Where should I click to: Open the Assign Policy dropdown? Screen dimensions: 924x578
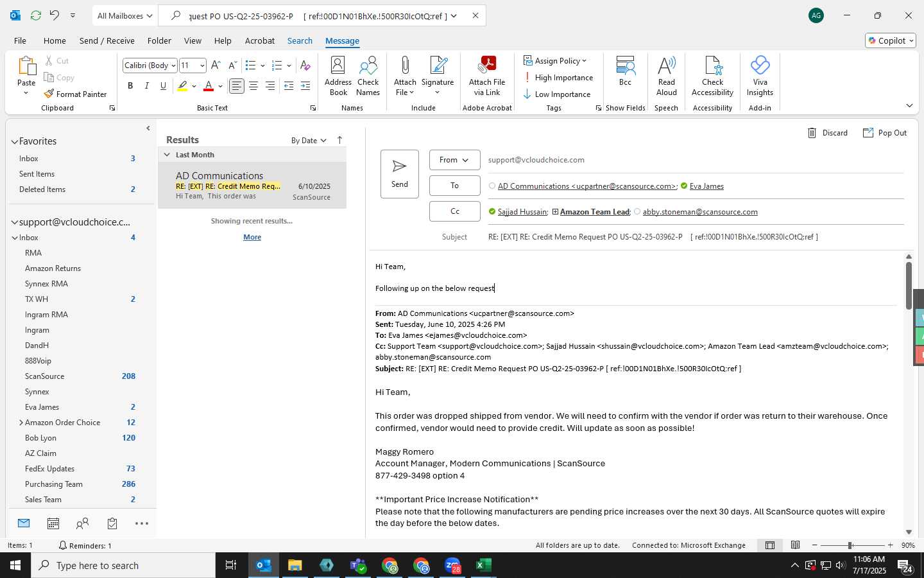[555, 61]
